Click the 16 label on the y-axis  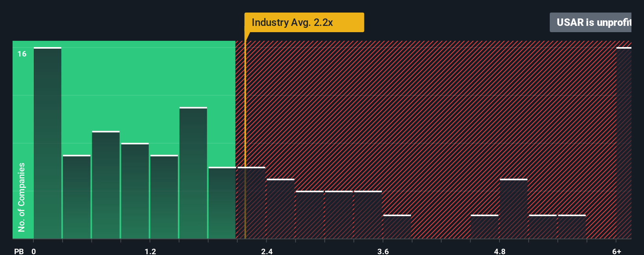tap(22, 54)
